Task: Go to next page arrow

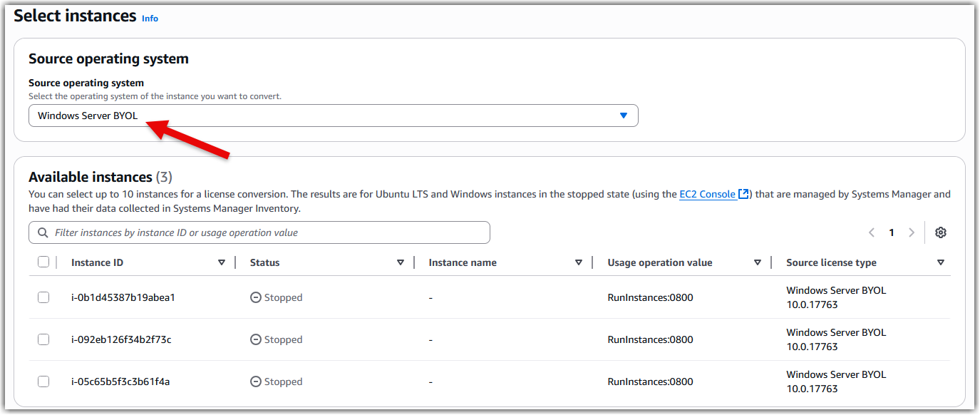Action: [x=912, y=232]
